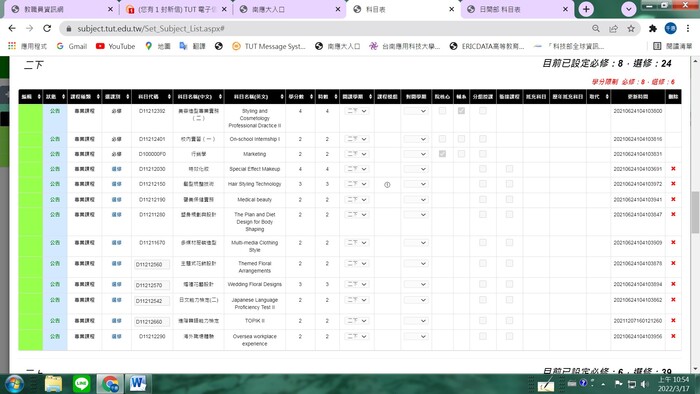Open semester dropdown in Special Effect Makeup row
This screenshot has height=394, width=700.
click(357, 169)
